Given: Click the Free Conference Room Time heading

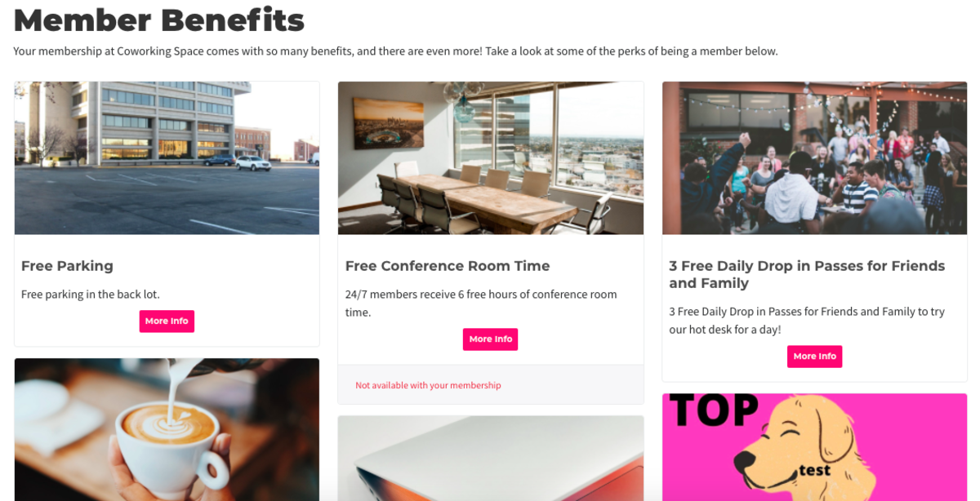Looking at the screenshot, I should tap(448, 266).
